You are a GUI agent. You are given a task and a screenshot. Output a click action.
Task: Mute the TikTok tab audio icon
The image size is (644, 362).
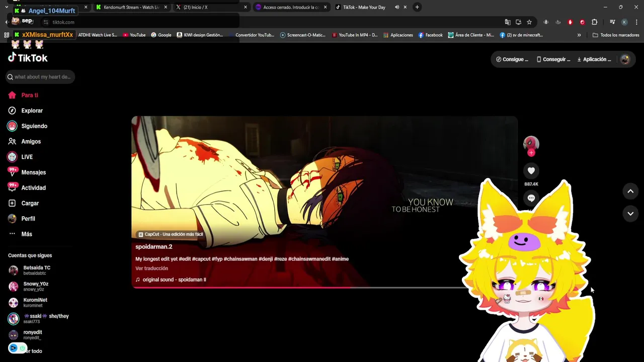click(x=397, y=7)
